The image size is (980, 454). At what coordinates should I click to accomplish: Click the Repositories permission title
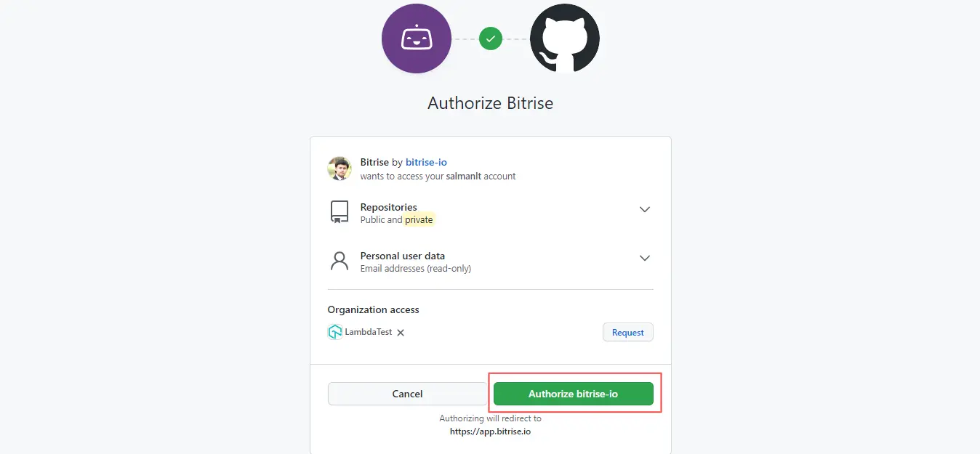click(388, 207)
